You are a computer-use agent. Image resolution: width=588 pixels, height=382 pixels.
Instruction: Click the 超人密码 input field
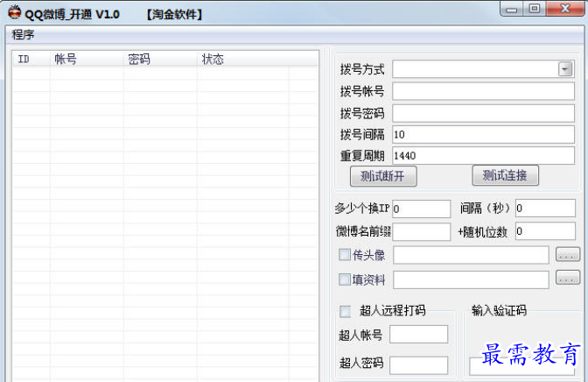tap(418, 365)
